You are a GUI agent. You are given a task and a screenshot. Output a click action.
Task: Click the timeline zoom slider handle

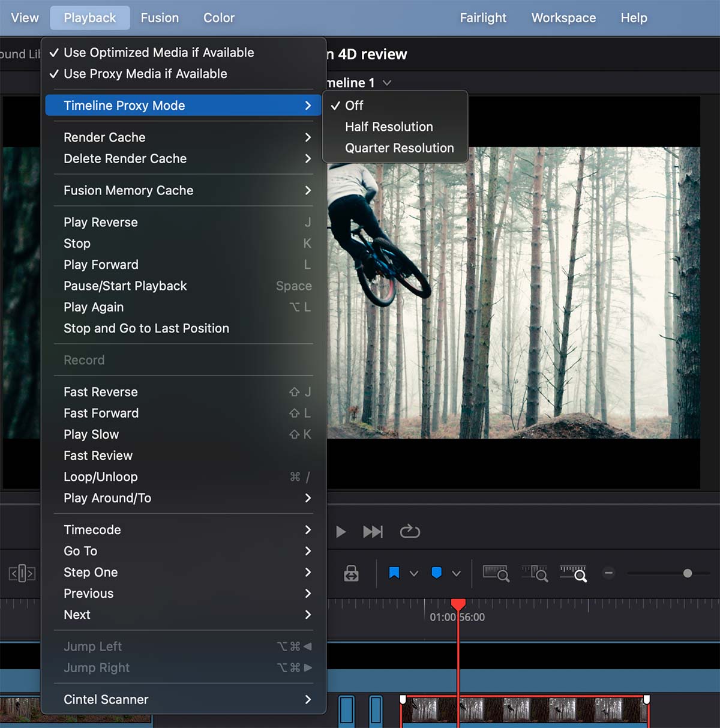pyautogui.click(x=688, y=573)
